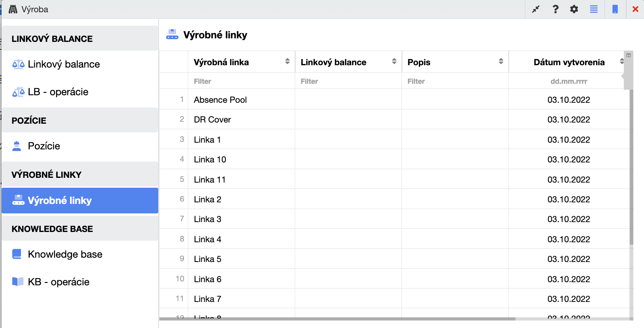
Task: Click the blue bookmark panel icon
Action: 615,9
